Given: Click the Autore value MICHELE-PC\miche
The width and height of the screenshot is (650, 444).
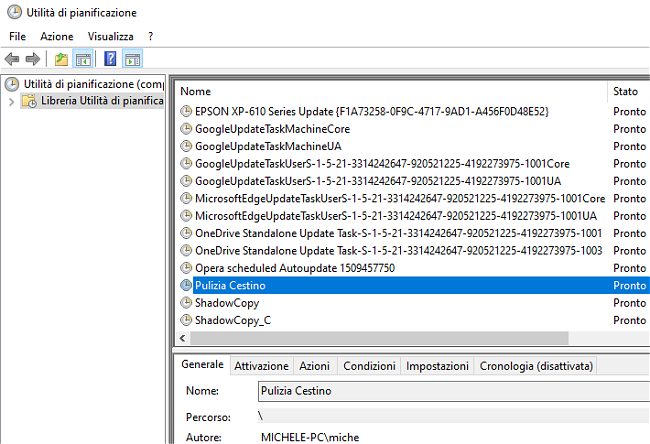Looking at the screenshot, I should pyautogui.click(x=310, y=437).
